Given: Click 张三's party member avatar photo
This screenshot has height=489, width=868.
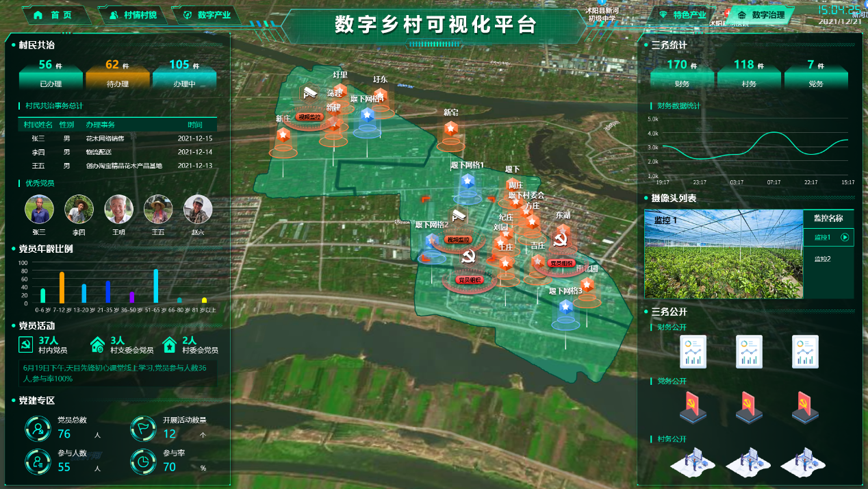Looking at the screenshot, I should (39, 210).
